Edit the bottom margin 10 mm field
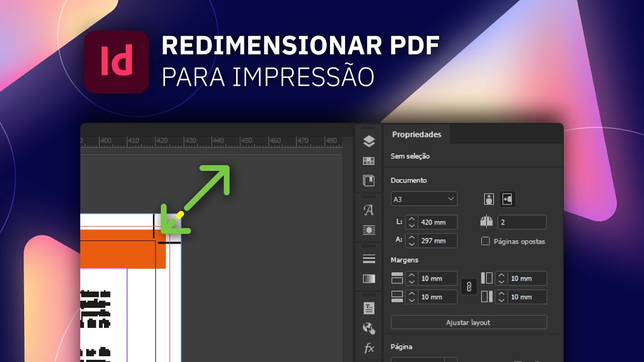 (437, 297)
